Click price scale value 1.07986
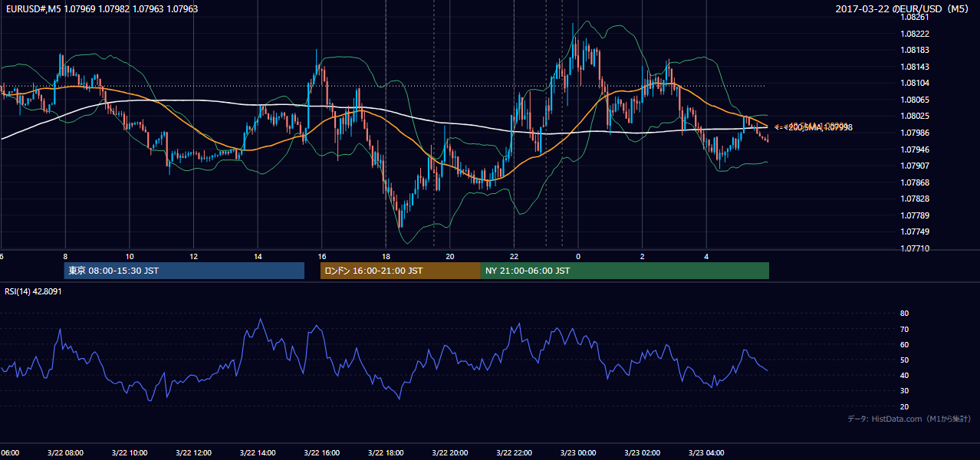The height and width of the screenshot is (460, 980). tap(915, 133)
